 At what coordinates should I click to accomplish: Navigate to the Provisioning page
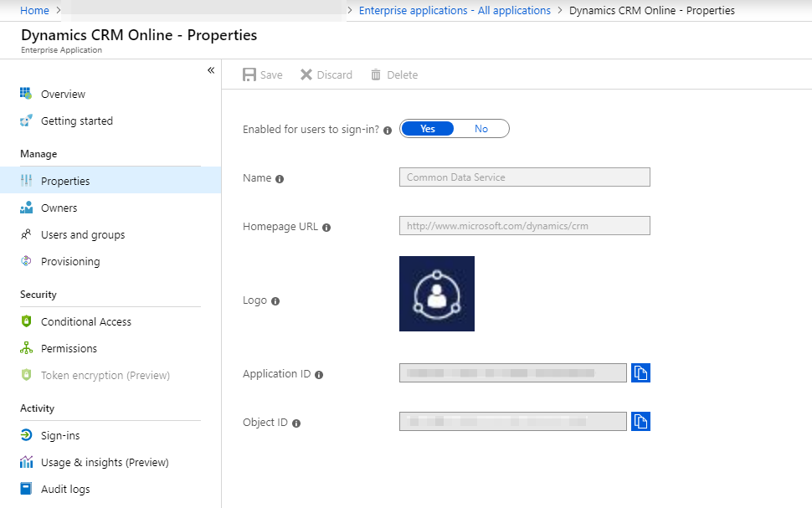[69, 261]
